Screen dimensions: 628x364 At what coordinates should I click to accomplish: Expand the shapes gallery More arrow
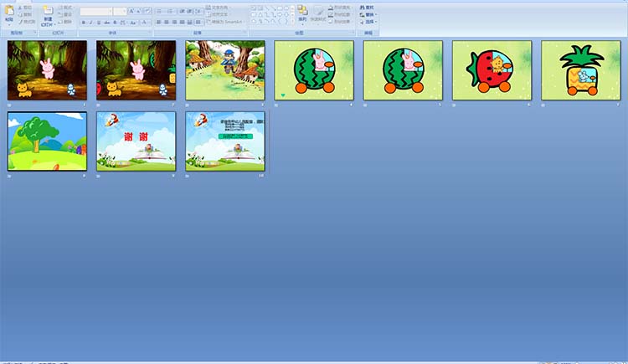click(x=293, y=21)
